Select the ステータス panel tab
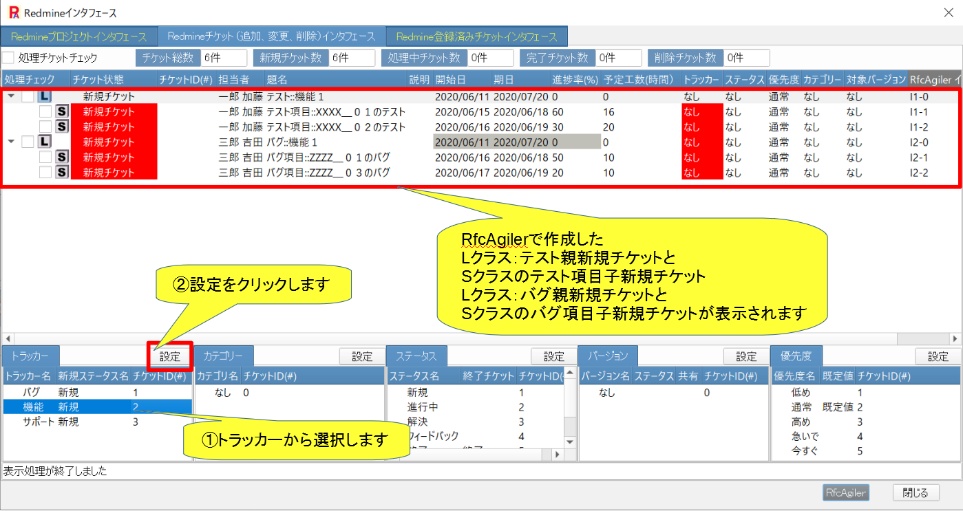Image resolution: width=963 pixels, height=511 pixels. tap(416, 356)
